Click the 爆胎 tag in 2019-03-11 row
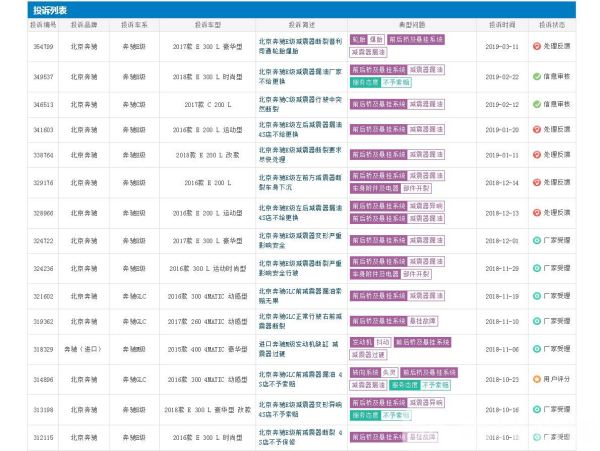Viewport: 600px width, 451px height. (x=376, y=39)
